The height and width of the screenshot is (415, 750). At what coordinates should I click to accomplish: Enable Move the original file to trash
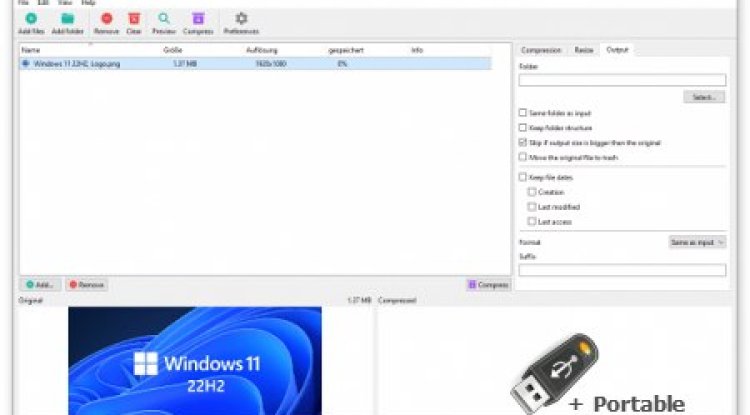click(x=523, y=157)
